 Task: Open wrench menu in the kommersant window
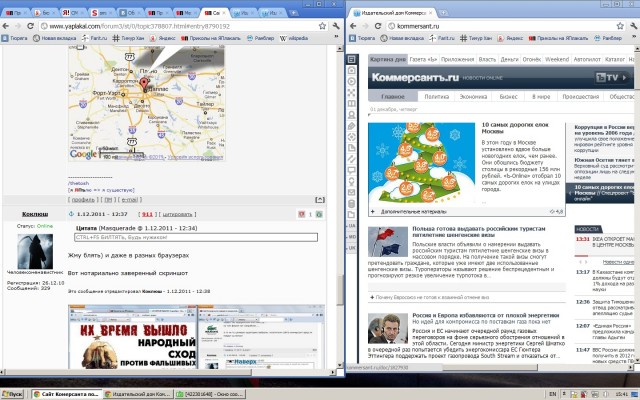(x=634, y=26)
